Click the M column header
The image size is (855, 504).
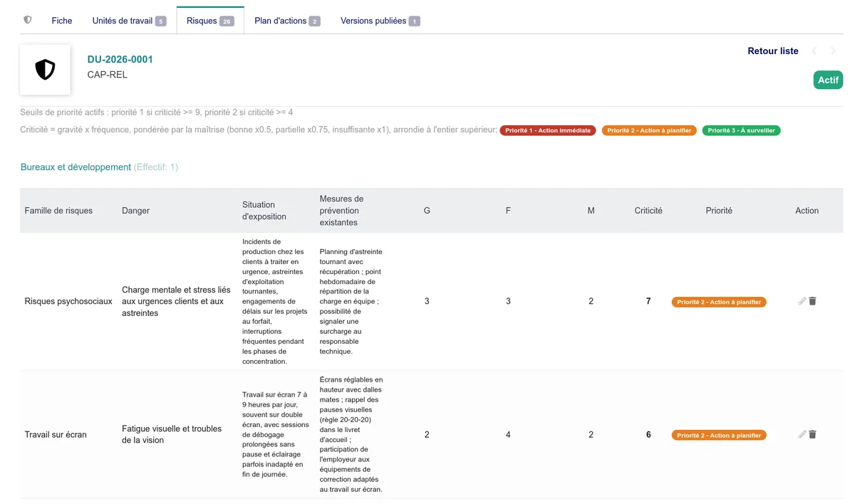point(591,211)
